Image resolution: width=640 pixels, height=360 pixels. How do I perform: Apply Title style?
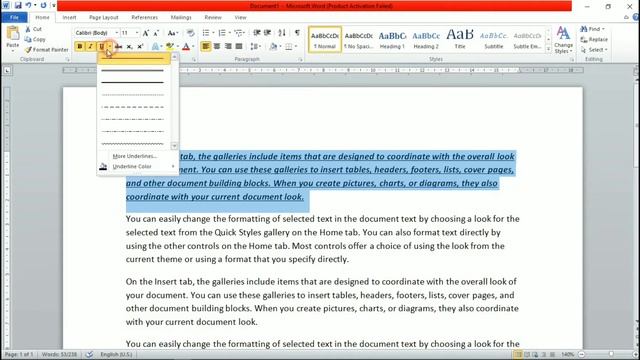pyautogui.click(x=460, y=40)
